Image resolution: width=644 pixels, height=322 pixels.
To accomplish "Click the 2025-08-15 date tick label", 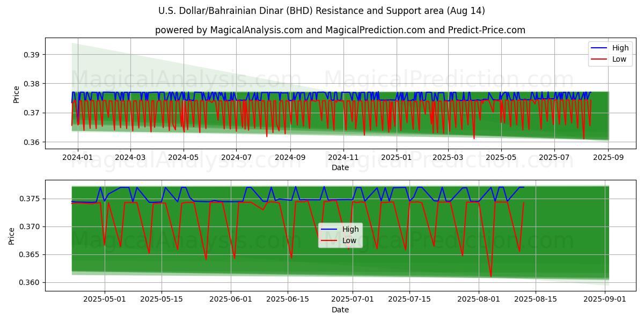I will coord(536,300).
